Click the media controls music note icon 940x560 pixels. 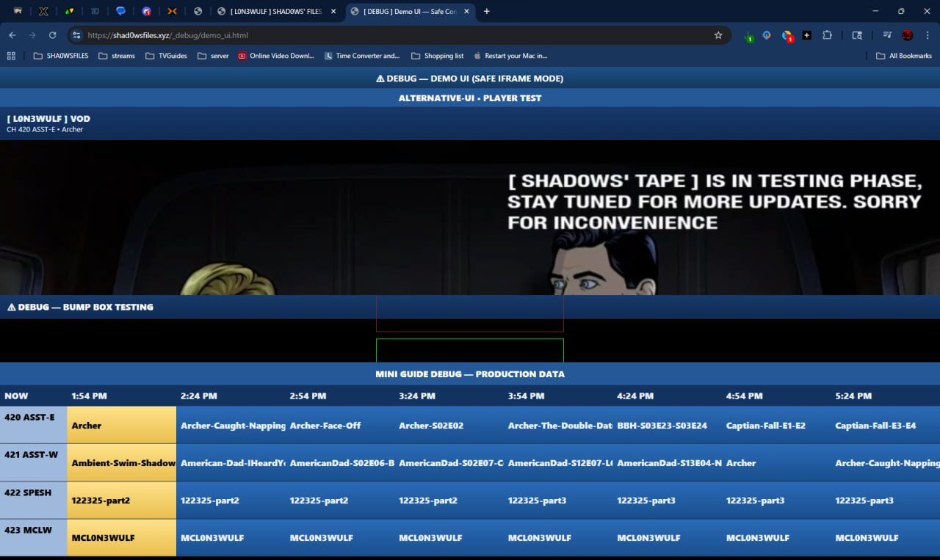(x=887, y=35)
